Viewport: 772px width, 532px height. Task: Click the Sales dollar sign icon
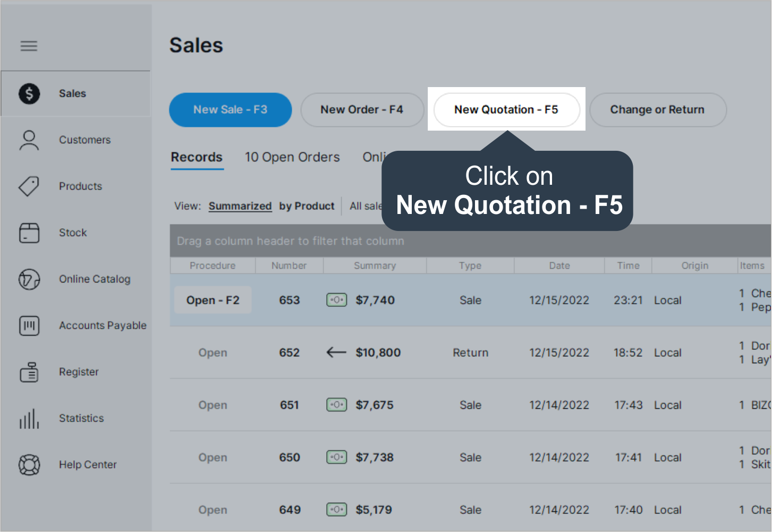[x=29, y=94]
